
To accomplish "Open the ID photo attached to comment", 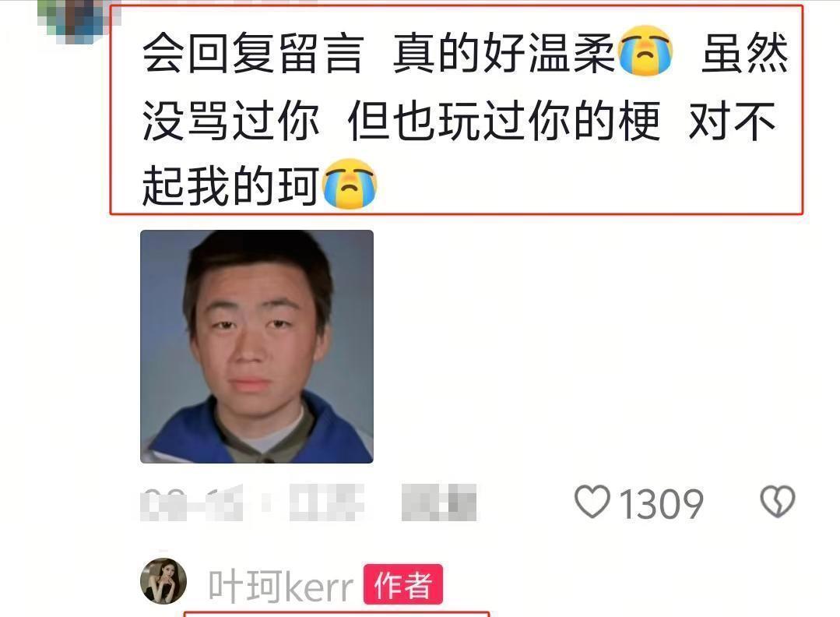I will coord(257,347).
